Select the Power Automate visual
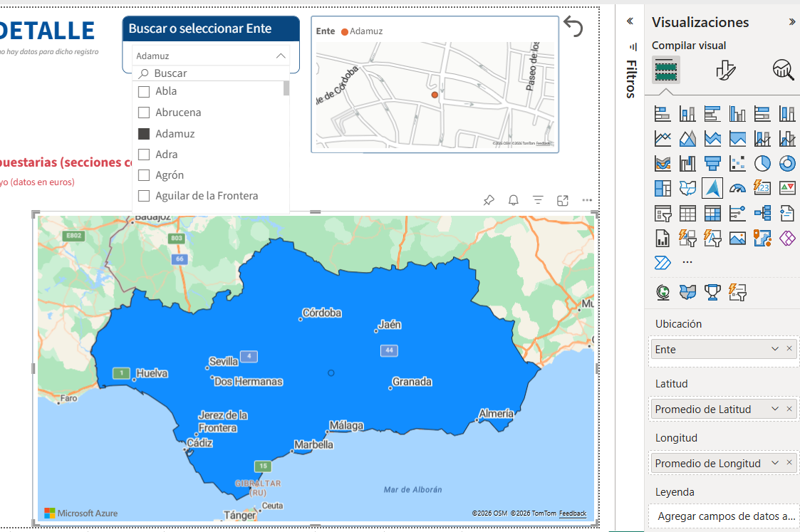Screen dimensions: 800x532 tap(663, 263)
